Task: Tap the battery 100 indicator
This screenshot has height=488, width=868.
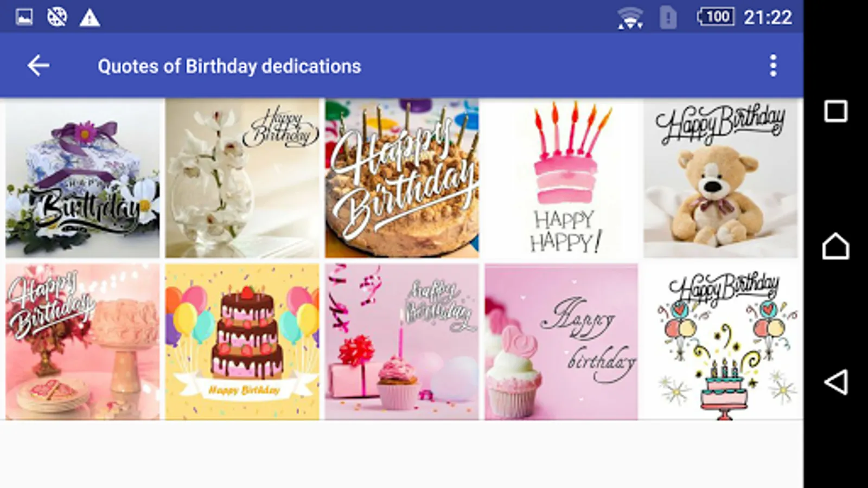Action: (716, 17)
